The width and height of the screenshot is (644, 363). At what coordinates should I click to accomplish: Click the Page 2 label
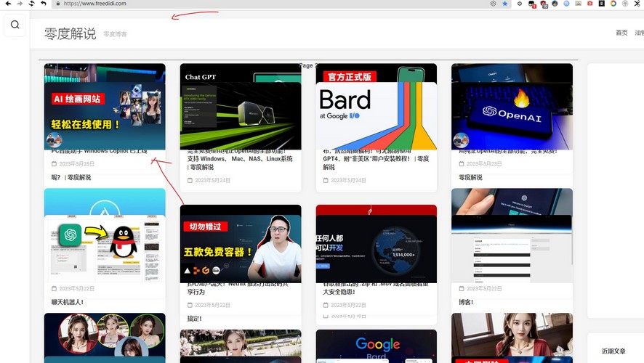[x=308, y=65]
